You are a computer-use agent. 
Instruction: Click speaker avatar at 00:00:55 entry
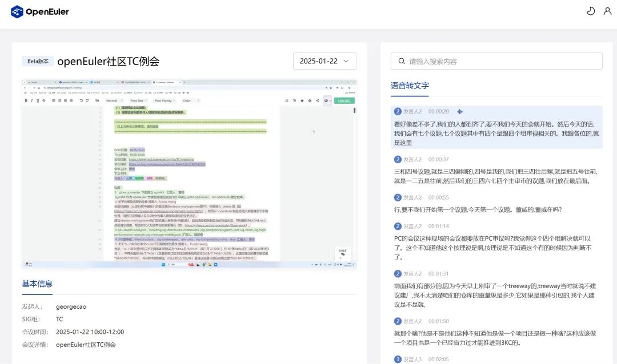pos(398,197)
